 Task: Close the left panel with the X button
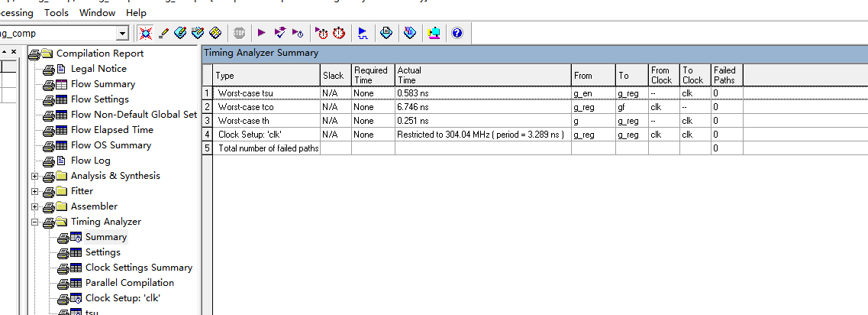[x=15, y=51]
